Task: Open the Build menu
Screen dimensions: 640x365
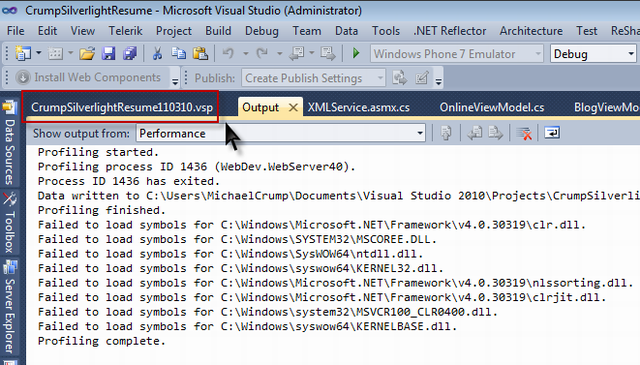Action: [218, 31]
